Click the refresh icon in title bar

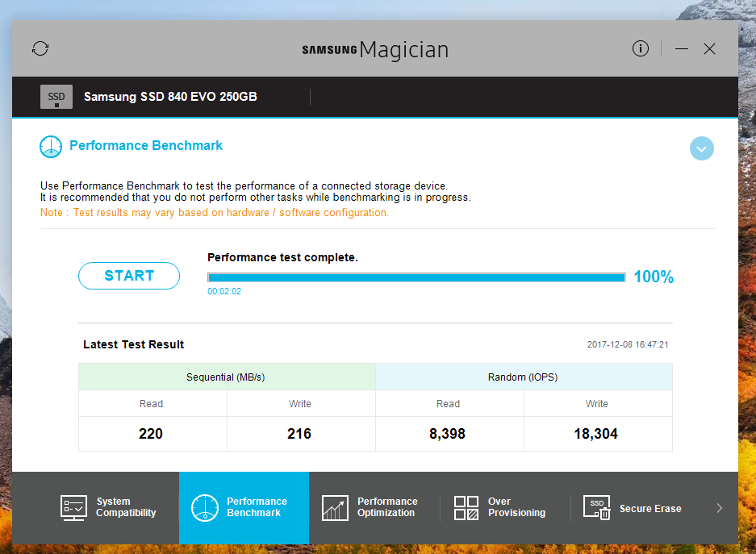40,48
